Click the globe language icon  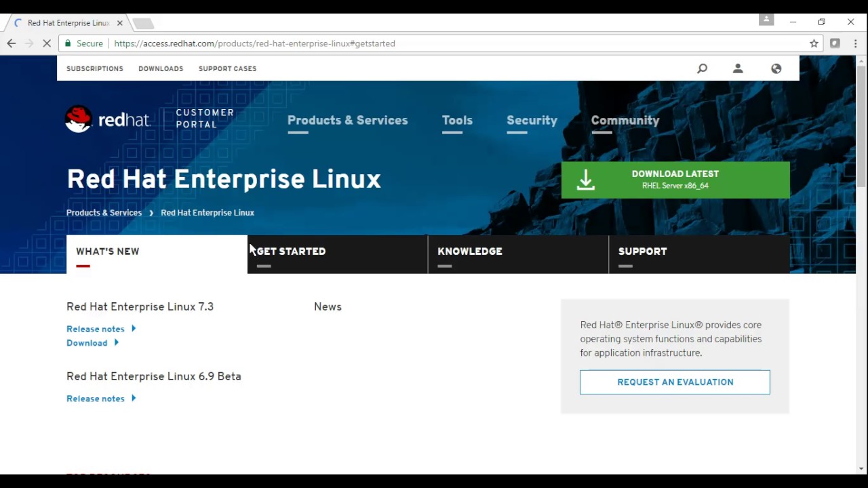[x=776, y=68]
